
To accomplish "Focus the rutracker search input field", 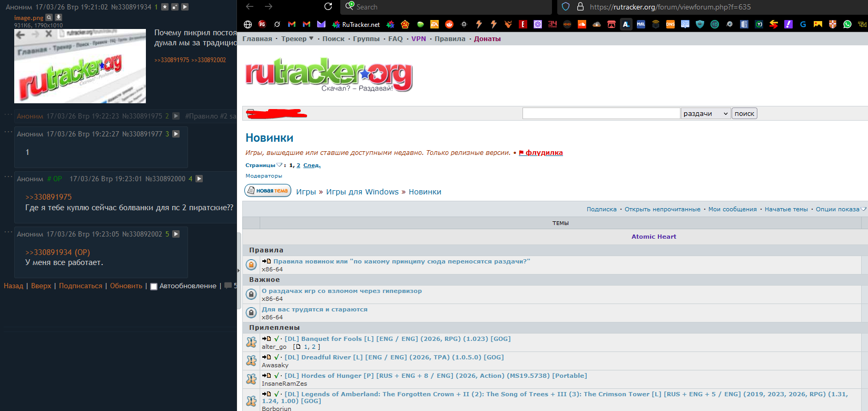I will pyautogui.click(x=601, y=113).
